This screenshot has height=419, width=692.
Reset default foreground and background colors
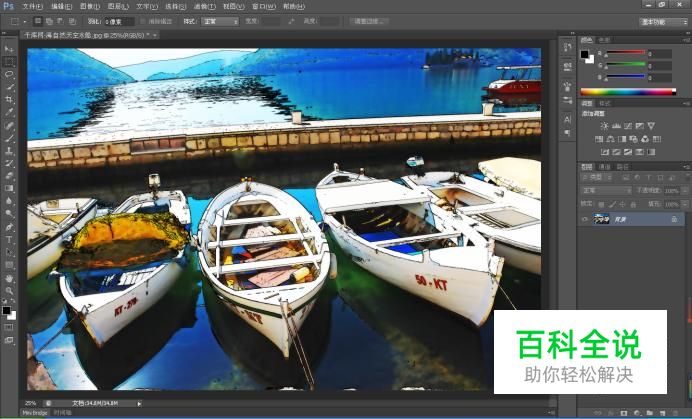tap(4, 302)
